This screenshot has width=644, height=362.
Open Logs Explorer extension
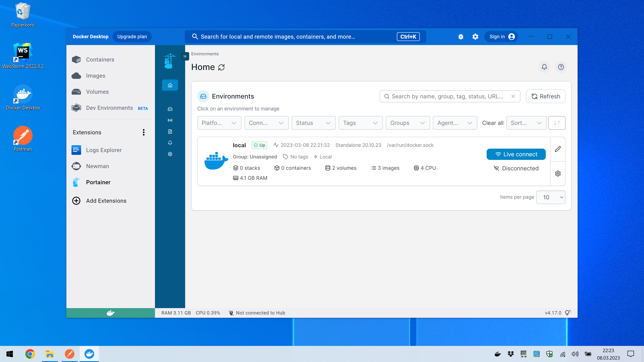104,150
